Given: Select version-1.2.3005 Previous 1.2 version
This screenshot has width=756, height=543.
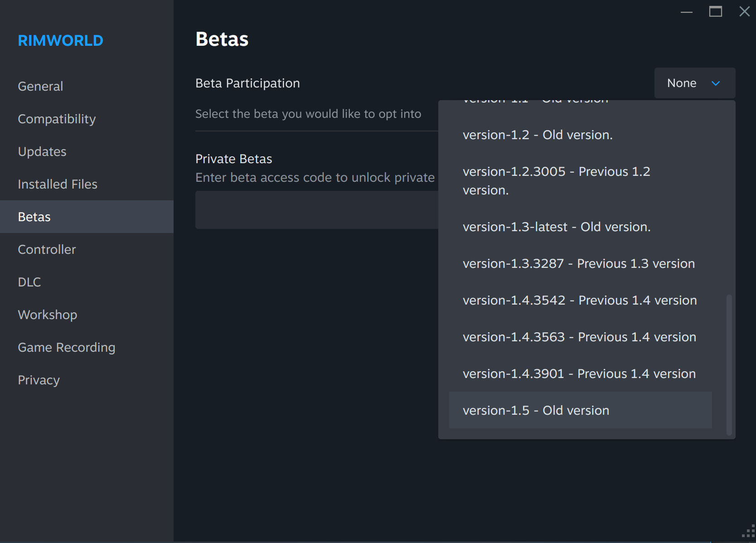Looking at the screenshot, I should pos(581,181).
